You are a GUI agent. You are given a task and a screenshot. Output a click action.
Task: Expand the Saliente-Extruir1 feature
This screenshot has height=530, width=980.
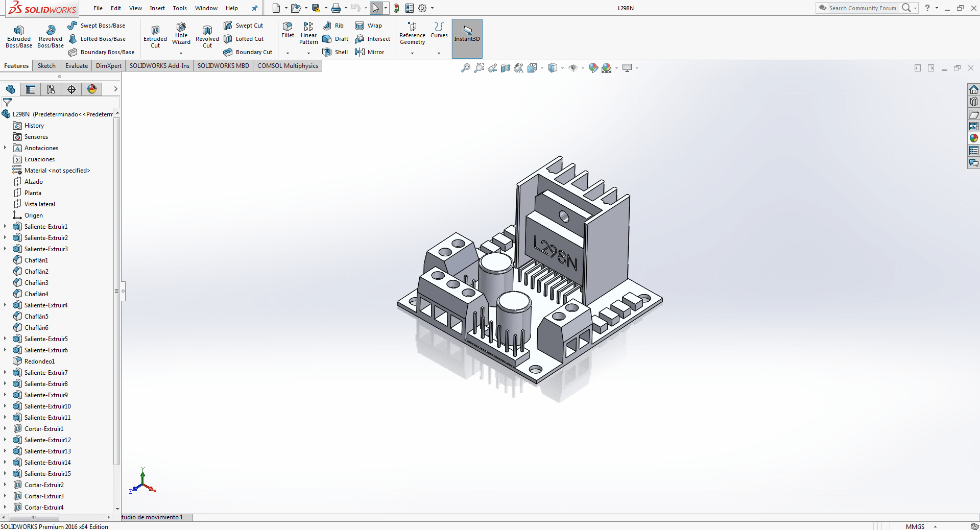tap(5, 226)
